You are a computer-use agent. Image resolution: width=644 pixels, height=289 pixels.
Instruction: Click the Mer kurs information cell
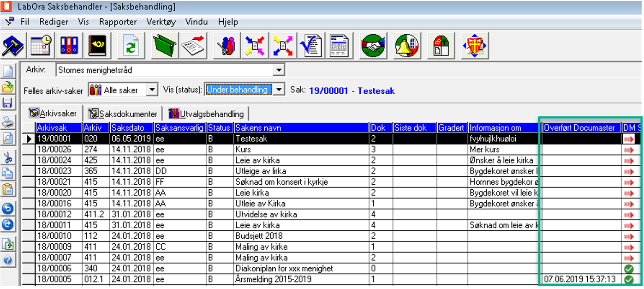click(x=504, y=150)
